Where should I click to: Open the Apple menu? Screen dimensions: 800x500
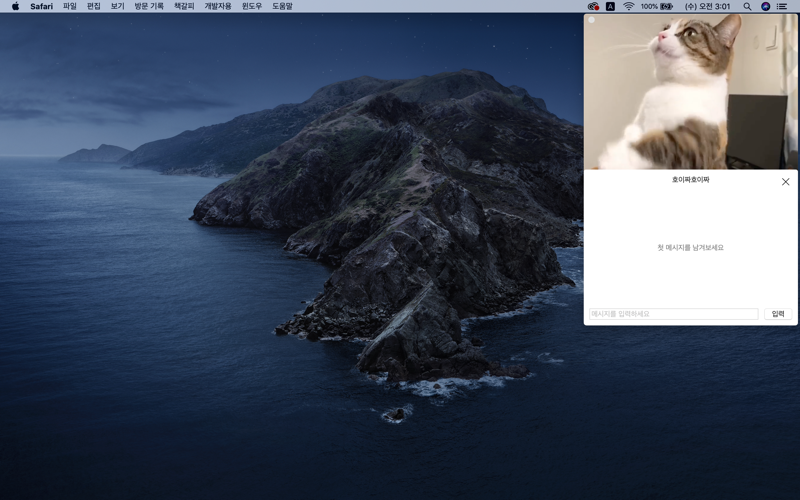pyautogui.click(x=15, y=6)
